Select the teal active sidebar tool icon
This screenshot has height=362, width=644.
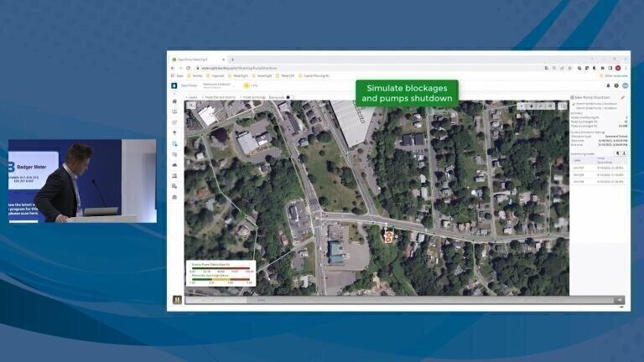[174, 144]
